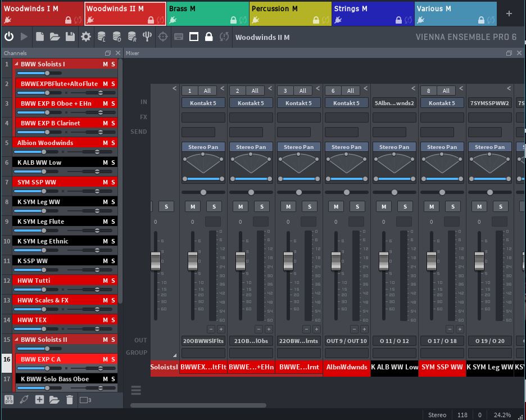Delete the selected channel with trash icon

[x=70, y=400]
